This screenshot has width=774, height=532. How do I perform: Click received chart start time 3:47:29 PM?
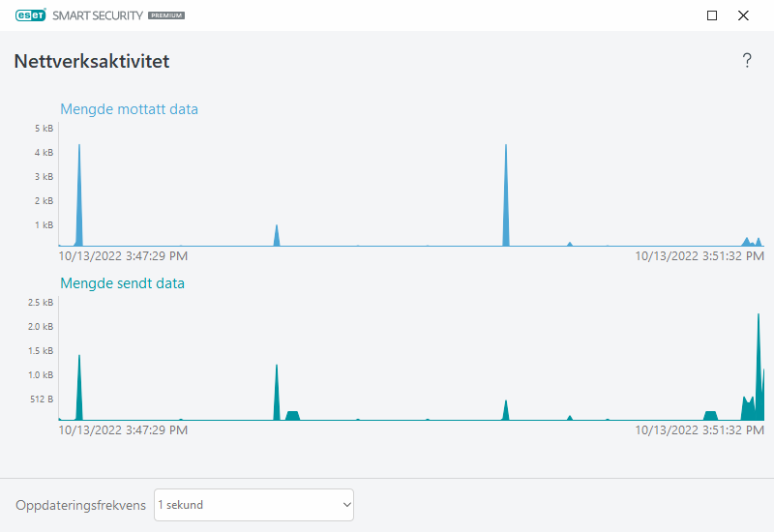(x=123, y=256)
